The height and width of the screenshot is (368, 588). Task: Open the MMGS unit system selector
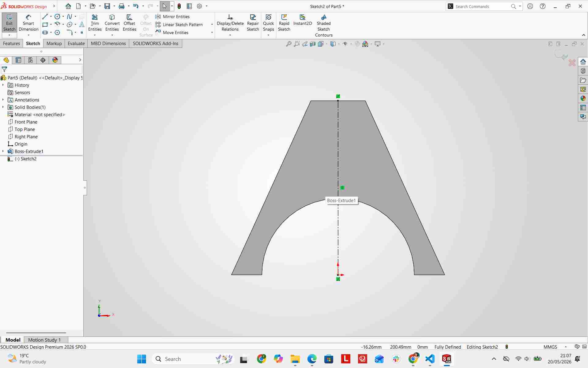[x=550, y=347]
